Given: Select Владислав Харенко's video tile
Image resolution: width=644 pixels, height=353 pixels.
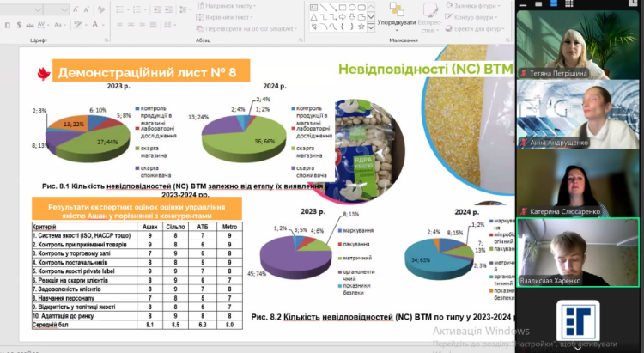Looking at the screenshot, I should coord(576,252).
